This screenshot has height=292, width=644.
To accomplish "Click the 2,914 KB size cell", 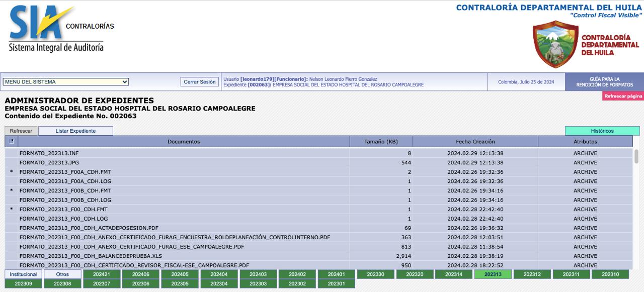I will [x=381, y=256].
